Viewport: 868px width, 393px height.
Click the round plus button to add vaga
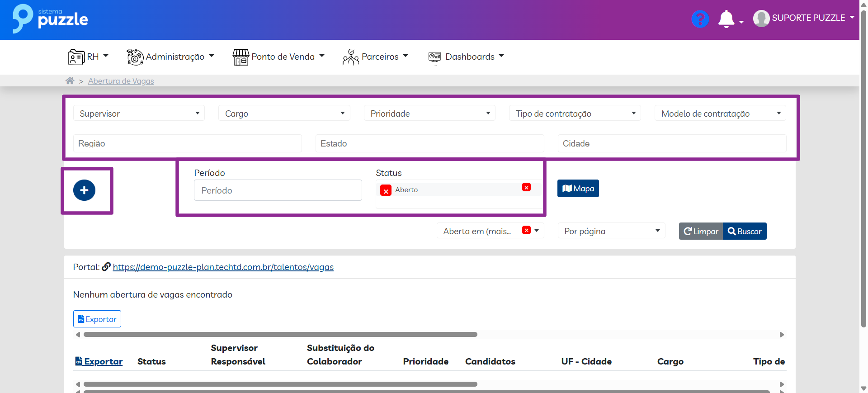pos(84,190)
